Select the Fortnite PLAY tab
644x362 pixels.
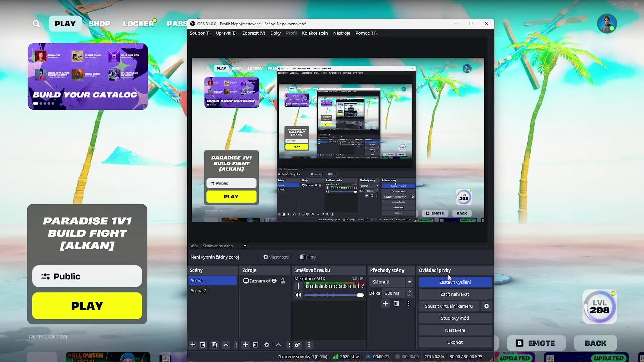(x=65, y=23)
